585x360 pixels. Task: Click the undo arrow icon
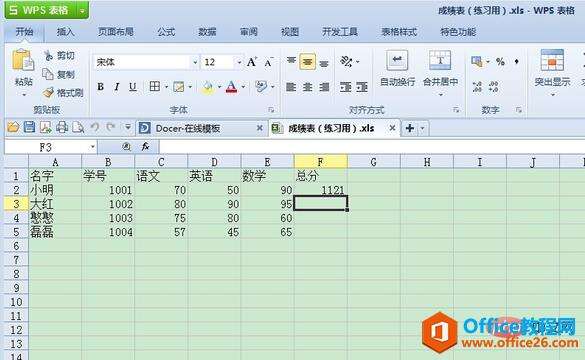pyautogui.click(x=95, y=127)
